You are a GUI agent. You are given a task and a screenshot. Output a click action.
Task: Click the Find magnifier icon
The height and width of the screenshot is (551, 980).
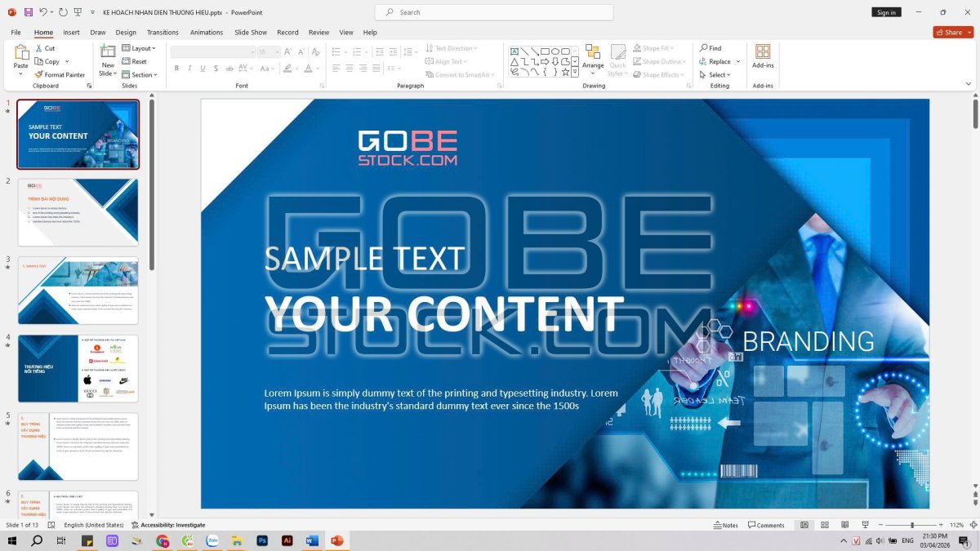point(703,48)
